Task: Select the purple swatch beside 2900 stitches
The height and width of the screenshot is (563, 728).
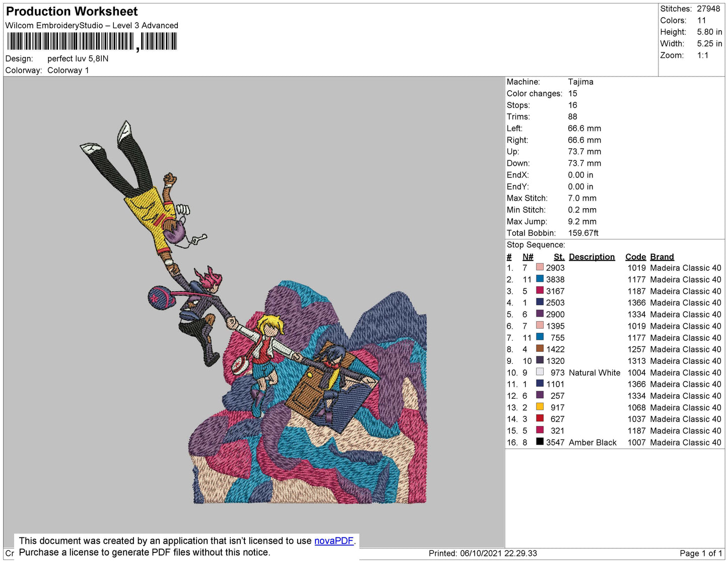Action: (x=540, y=314)
